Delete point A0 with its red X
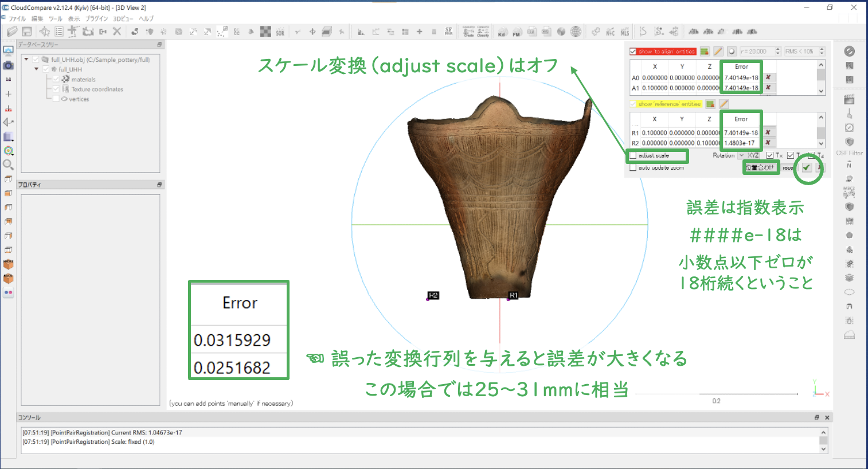Screen dimensions: 868x469 [x=768, y=77]
